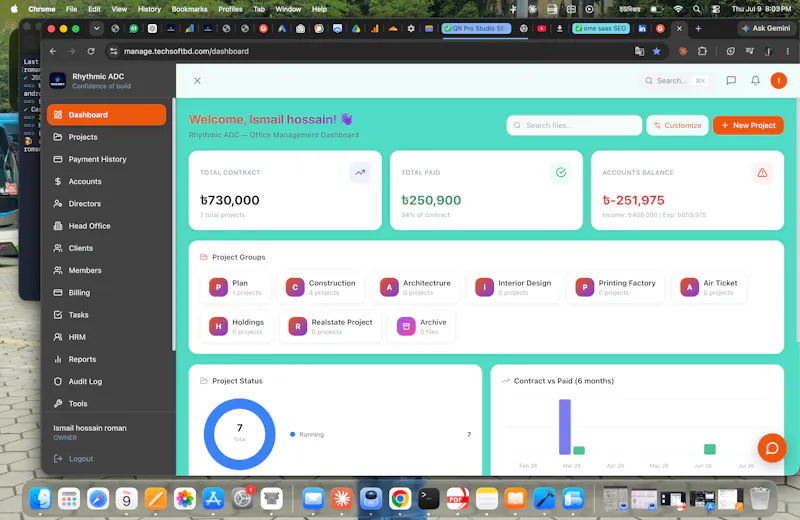Click the Tools wrench icon
Screen dimensions: 800x520
click(x=58, y=404)
